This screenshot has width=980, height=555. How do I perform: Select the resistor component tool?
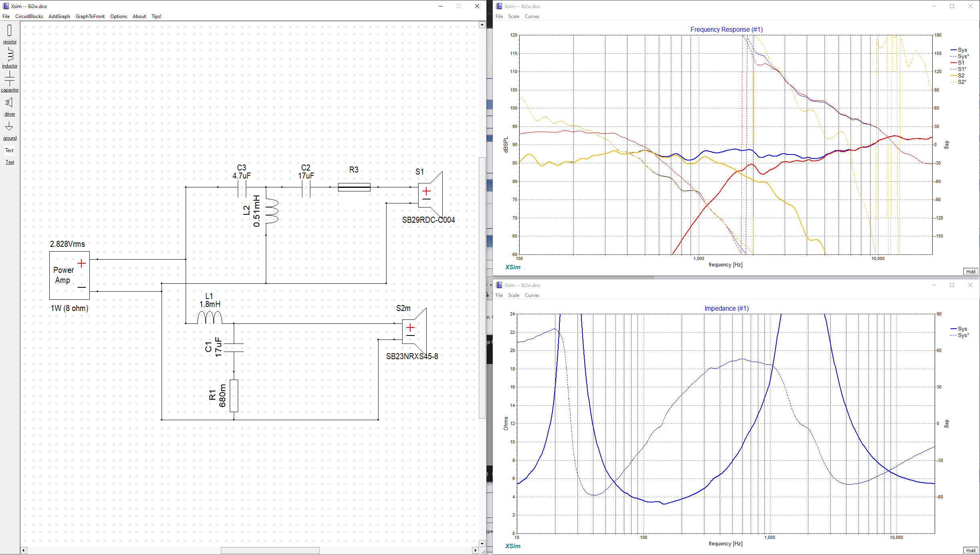(10, 34)
